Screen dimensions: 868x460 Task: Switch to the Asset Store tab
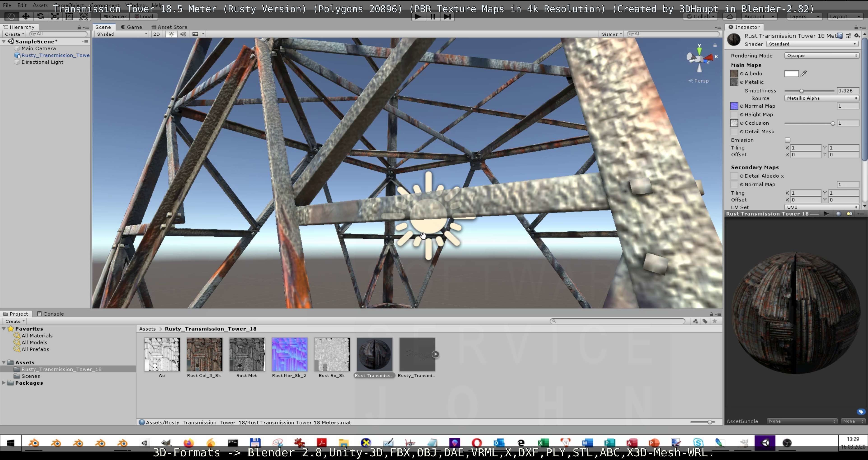169,27
